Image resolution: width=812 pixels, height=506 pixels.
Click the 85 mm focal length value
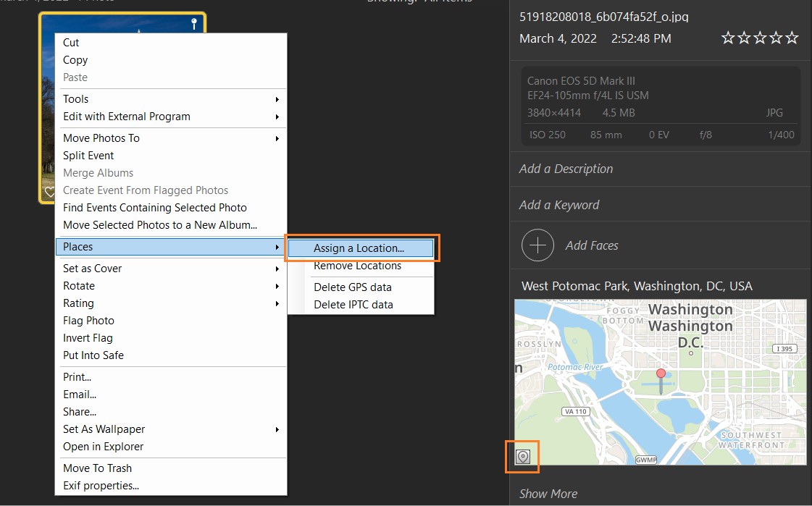pyautogui.click(x=606, y=135)
